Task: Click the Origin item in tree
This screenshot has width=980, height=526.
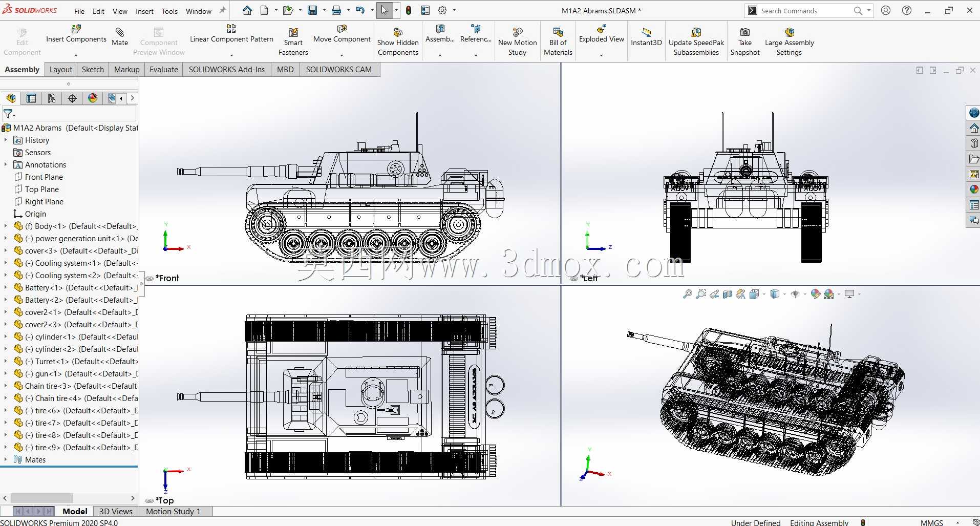Action: pyautogui.click(x=30, y=214)
